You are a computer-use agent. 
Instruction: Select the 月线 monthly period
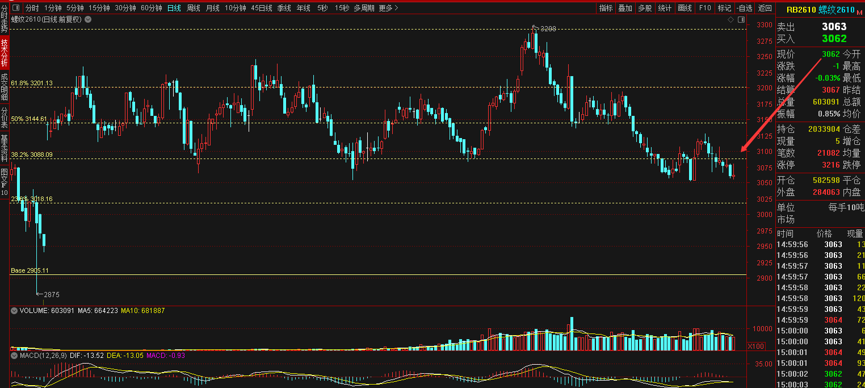[x=212, y=8]
